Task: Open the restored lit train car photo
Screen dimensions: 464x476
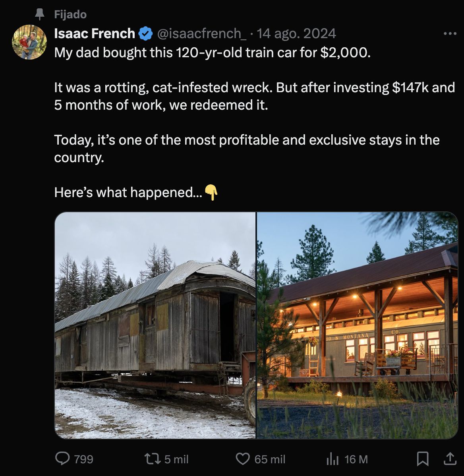Action: (357, 325)
